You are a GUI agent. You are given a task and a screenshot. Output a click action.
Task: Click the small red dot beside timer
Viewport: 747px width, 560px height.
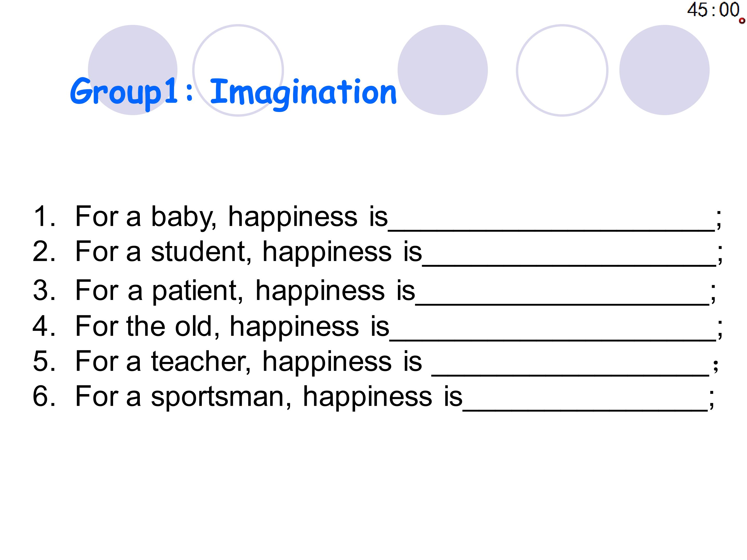point(742,21)
